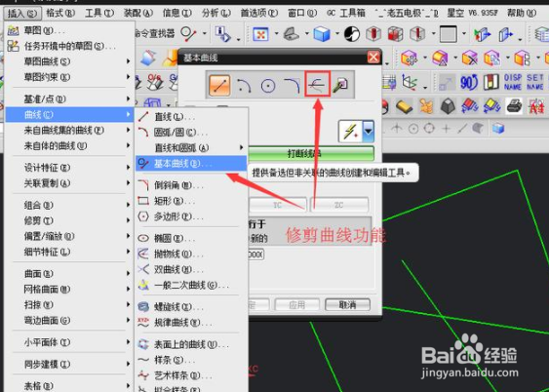Select 基本曲线(B) from curve submenu
This screenshot has width=549, height=392.
point(191,164)
